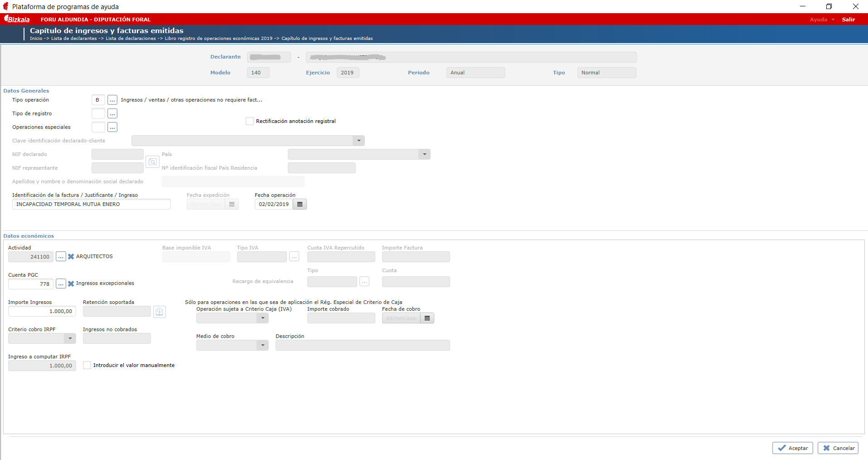Click Ingreso a computar IRPF field

(42, 366)
